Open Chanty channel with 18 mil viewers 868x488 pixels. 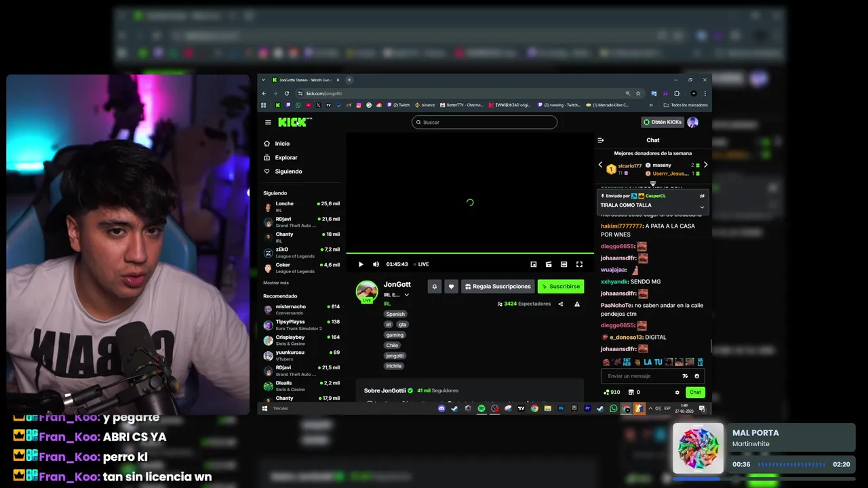click(302, 237)
